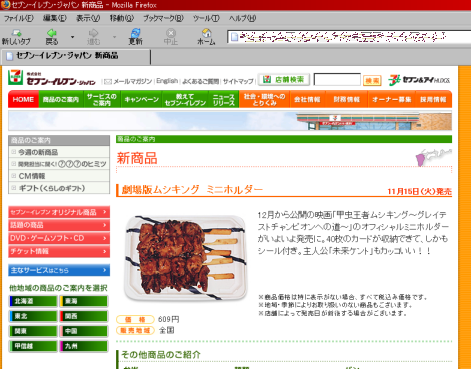Open the ツール(T) menu
The width and height of the screenshot is (471, 369).
click(206, 18)
